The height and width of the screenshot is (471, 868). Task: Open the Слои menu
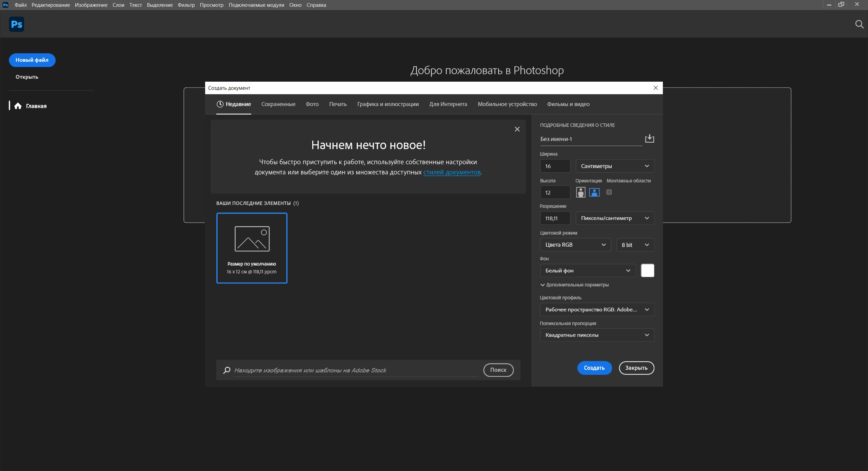click(x=118, y=5)
